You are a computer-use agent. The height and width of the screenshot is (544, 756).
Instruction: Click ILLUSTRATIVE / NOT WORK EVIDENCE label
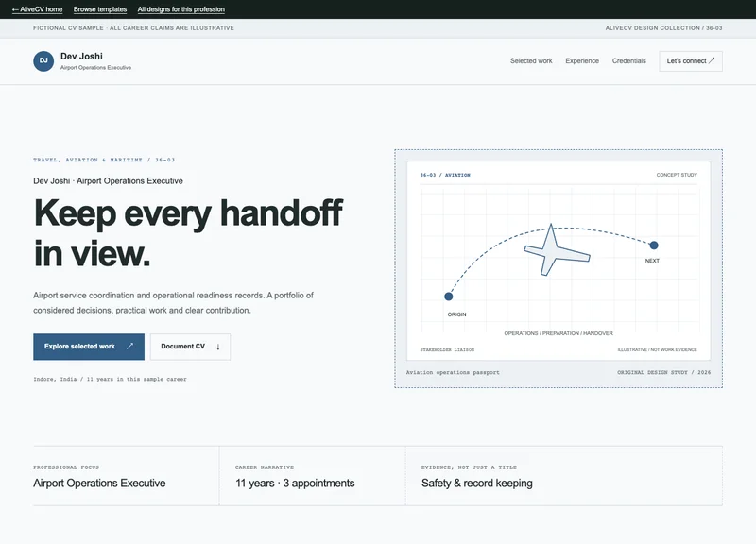coord(657,349)
